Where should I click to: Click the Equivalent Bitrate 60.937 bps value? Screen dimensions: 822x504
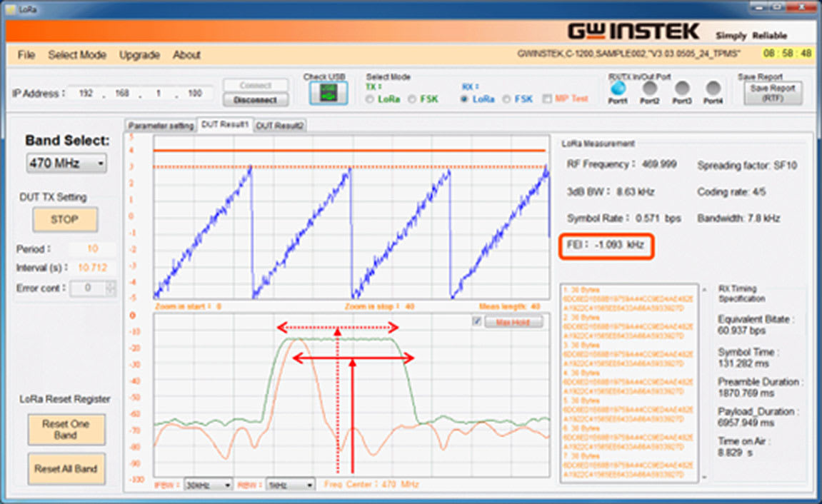click(741, 331)
